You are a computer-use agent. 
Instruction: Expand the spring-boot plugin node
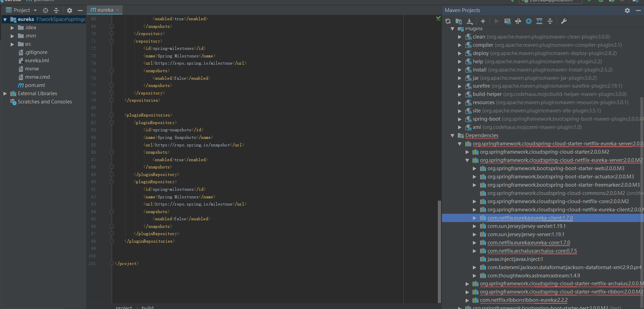[x=460, y=119]
